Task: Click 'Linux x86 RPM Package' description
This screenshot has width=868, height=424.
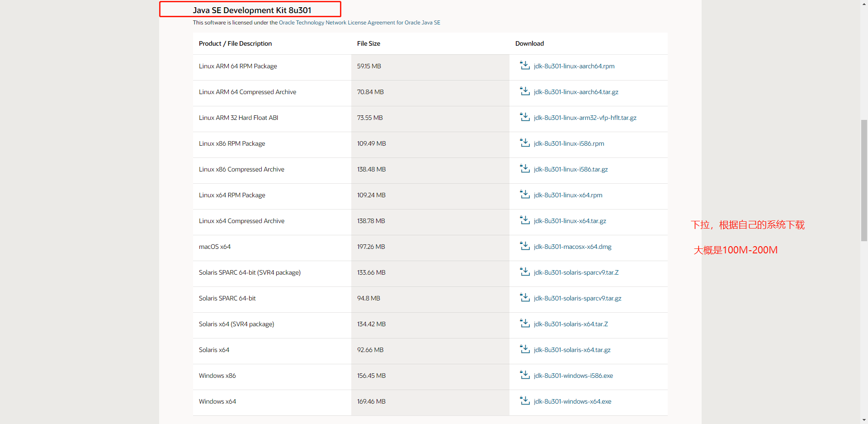Action: coord(232,143)
